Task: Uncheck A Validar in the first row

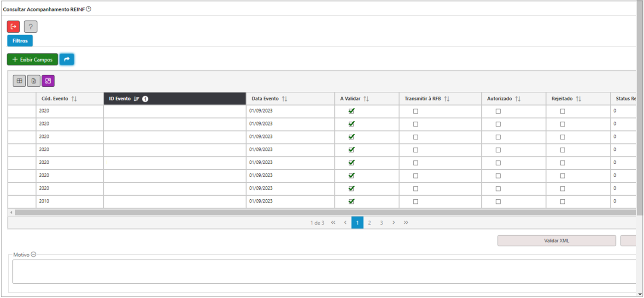Action: point(351,111)
